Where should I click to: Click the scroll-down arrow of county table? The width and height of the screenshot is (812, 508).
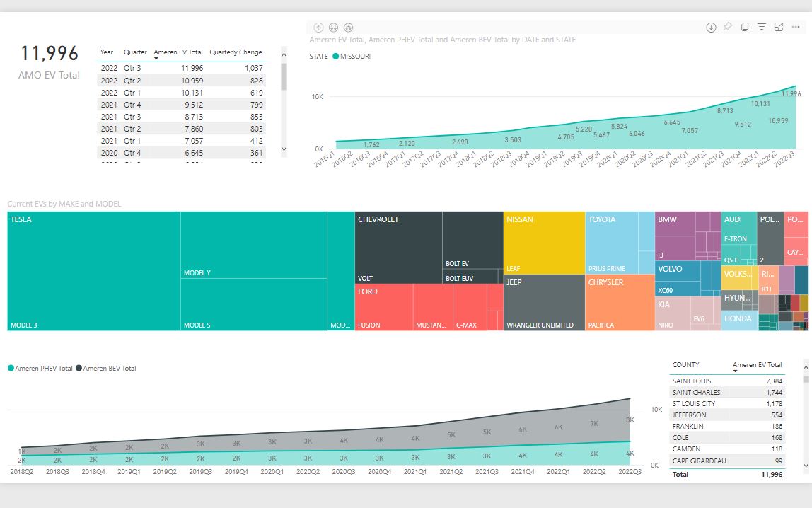click(806, 466)
